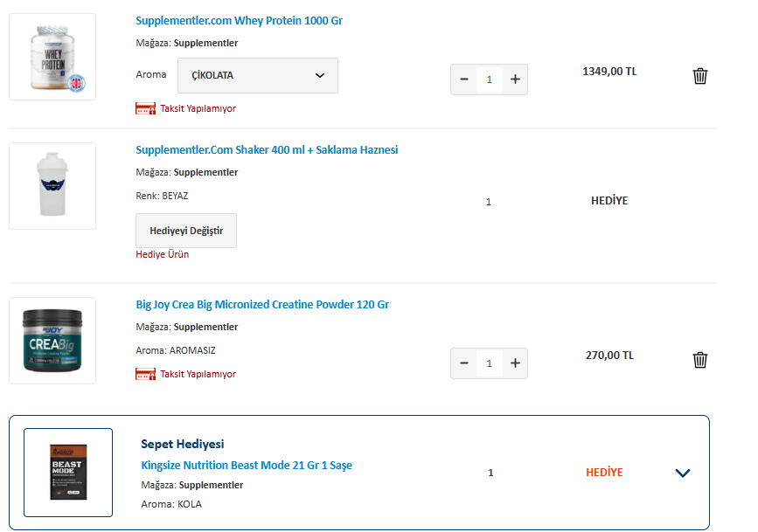Click the Crea Big product thumbnail

[x=52, y=341]
